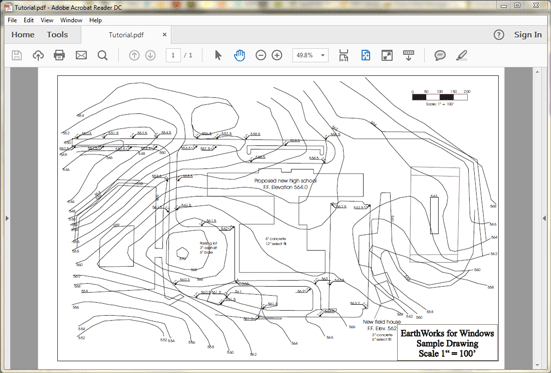Open the Help menu
Screen dimensions: 551x373
tap(95, 20)
